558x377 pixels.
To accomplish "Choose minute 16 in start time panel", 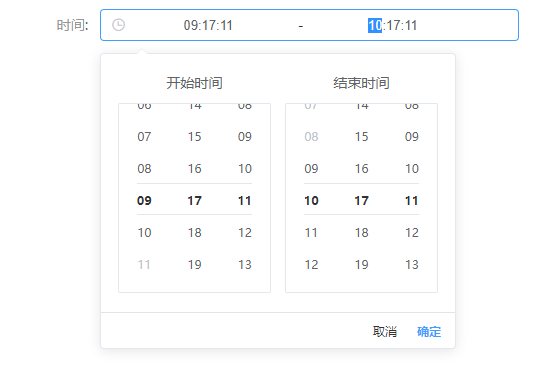I will click(195, 168).
